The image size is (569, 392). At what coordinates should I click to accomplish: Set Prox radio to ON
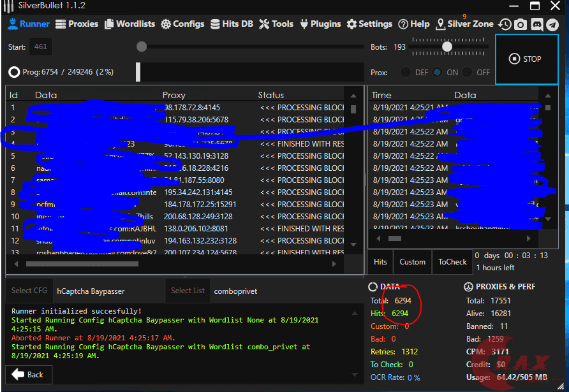[x=437, y=72]
